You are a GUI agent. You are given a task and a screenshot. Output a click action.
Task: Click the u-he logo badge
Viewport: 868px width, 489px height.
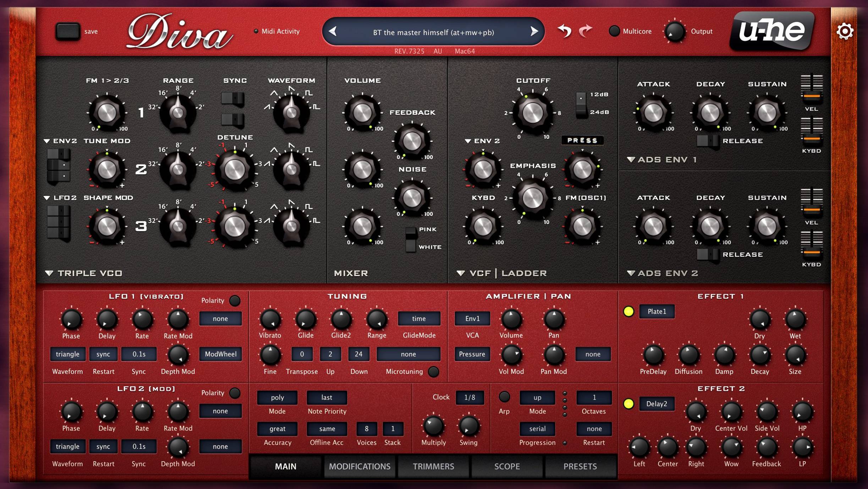(x=772, y=31)
